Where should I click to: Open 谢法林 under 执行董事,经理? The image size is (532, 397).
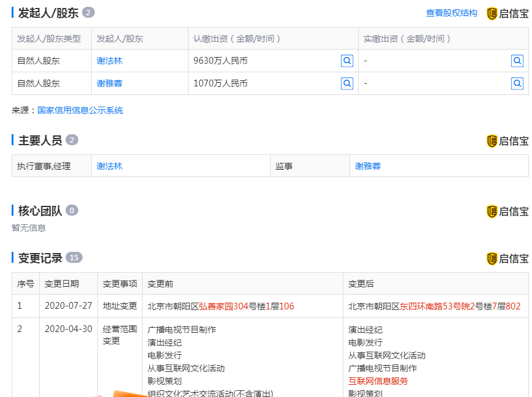110,165
